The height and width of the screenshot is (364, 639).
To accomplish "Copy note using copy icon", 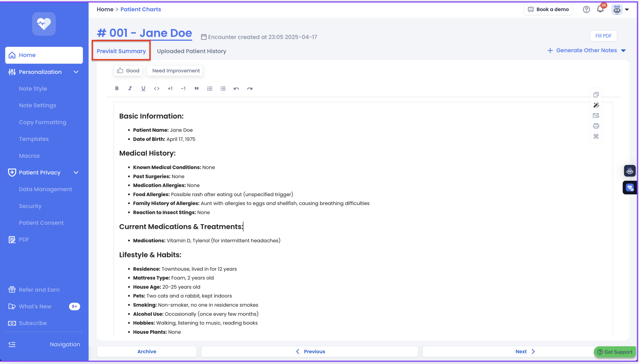I will click(596, 95).
